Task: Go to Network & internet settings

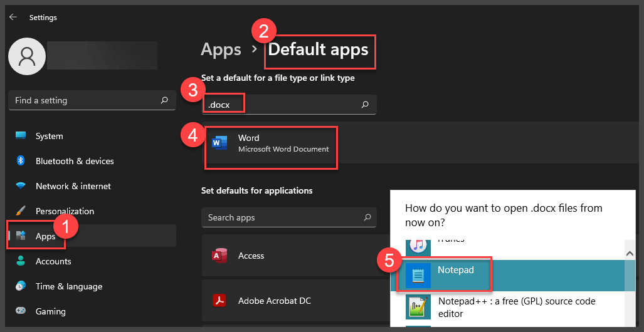Action: (92, 186)
